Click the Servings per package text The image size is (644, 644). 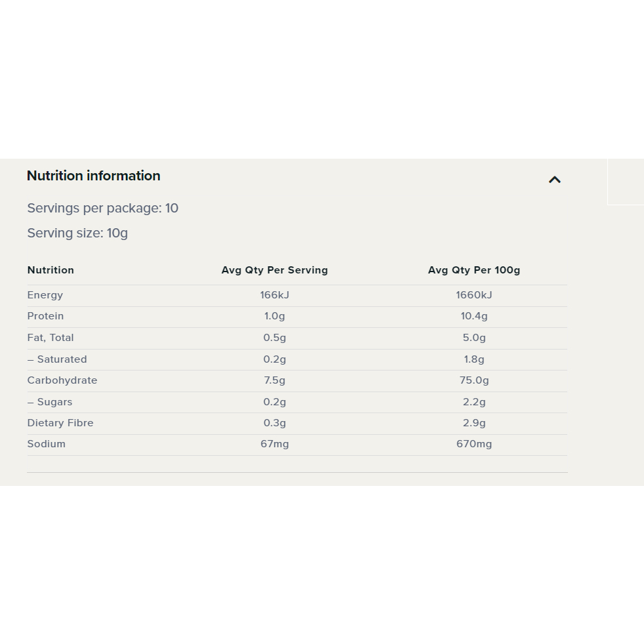pos(103,209)
